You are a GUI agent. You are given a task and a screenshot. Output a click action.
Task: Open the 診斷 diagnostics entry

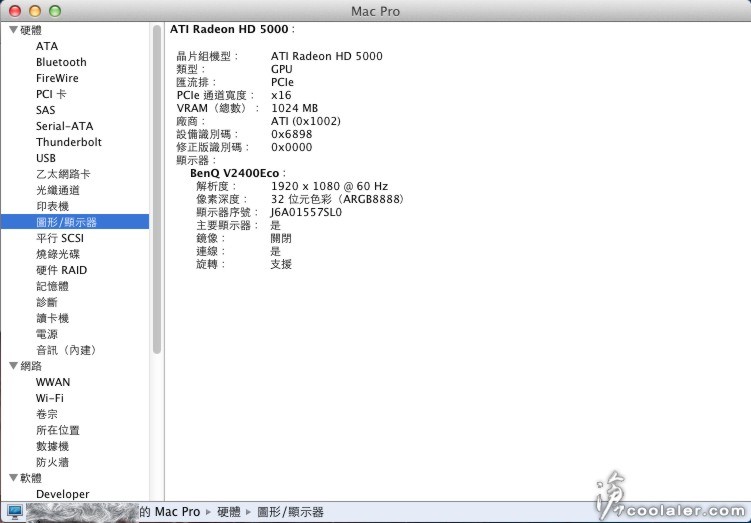(x=46, y=302)
